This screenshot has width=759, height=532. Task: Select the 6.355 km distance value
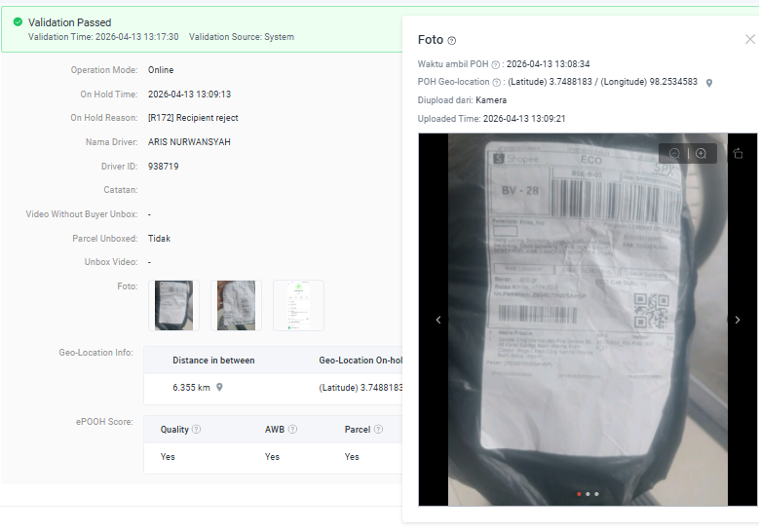191,387
